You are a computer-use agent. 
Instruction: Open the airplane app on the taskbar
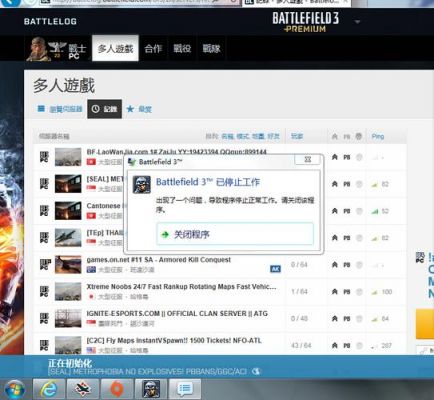tap(83, 389)
